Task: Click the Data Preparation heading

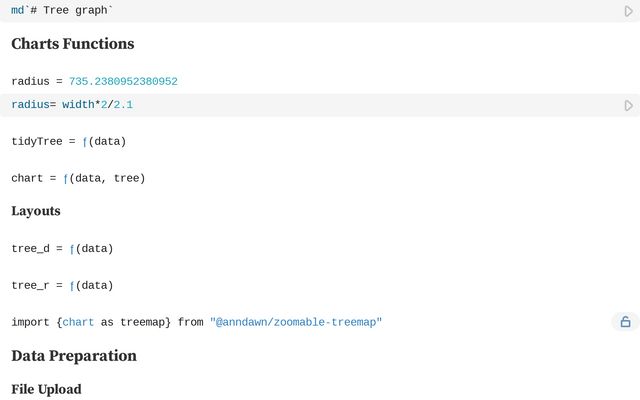Action: pyautogui.click(x=74, y=356)
